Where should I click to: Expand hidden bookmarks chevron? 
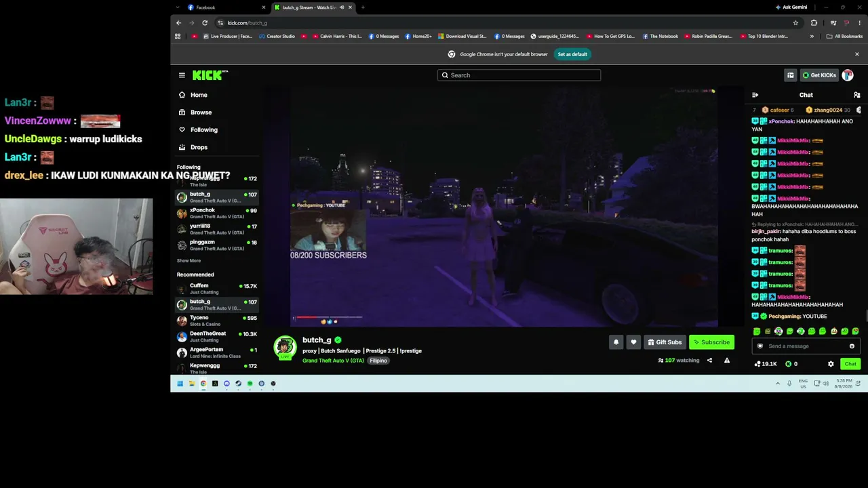click(x=812, y=37)
